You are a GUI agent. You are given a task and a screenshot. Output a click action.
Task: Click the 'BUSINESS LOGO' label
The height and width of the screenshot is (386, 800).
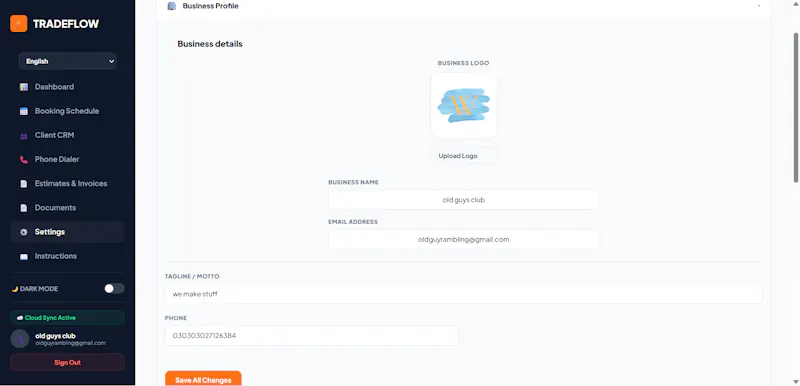coord(463,63)
